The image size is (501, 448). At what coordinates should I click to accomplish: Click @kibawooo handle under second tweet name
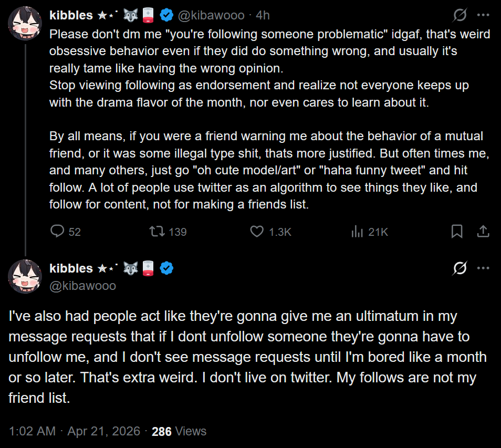pyautogui.click(x=82, y=286)
